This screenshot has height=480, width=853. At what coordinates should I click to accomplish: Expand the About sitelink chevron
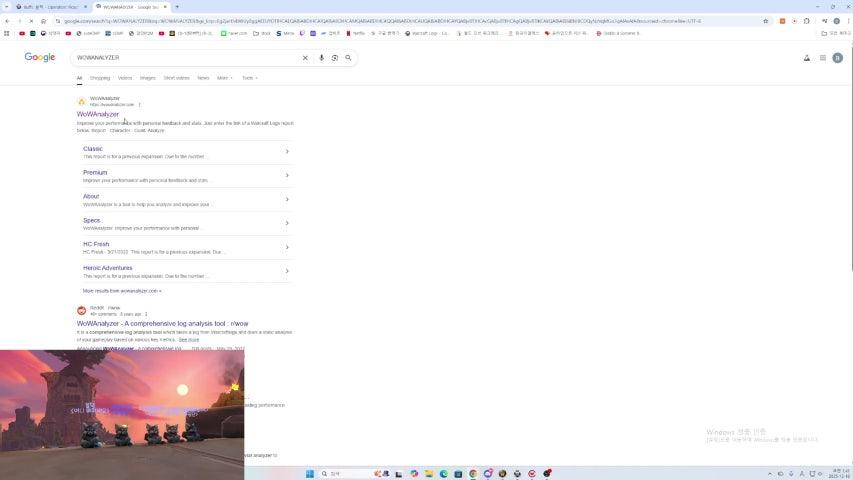coord(287,199)
